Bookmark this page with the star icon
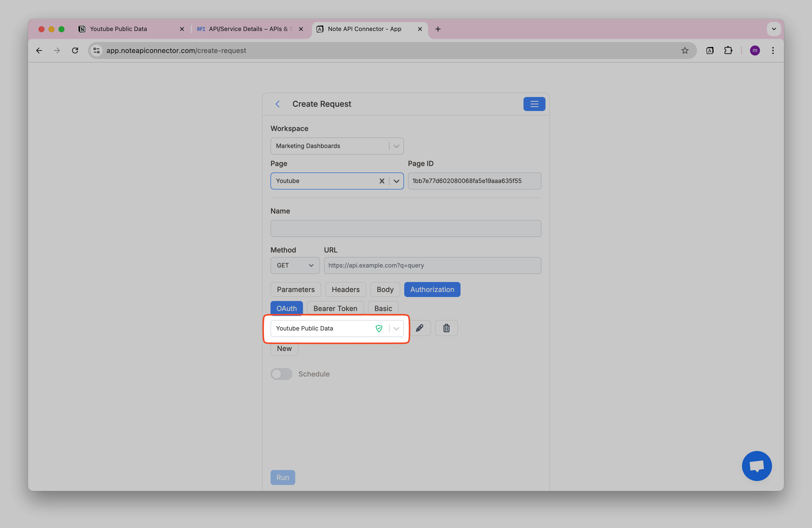812x528 pixels. [x=685, y=50]
